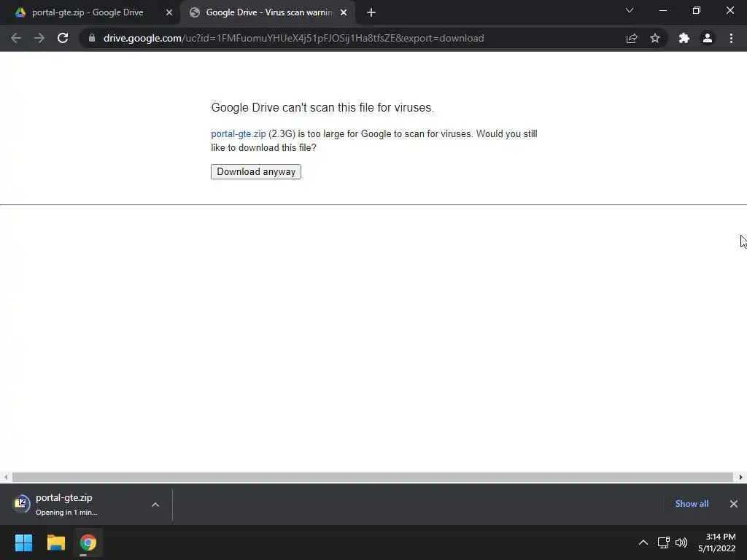The height and width of the screenshot is (560, 747).
Task: Open File Explorer from the taskbar
Action: tap(55, 542)
